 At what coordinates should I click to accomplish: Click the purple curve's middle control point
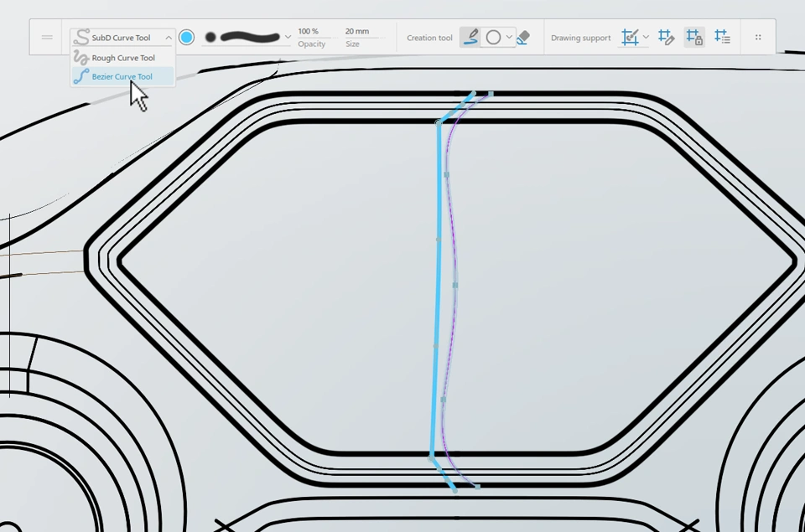click(x=454, y=285)
